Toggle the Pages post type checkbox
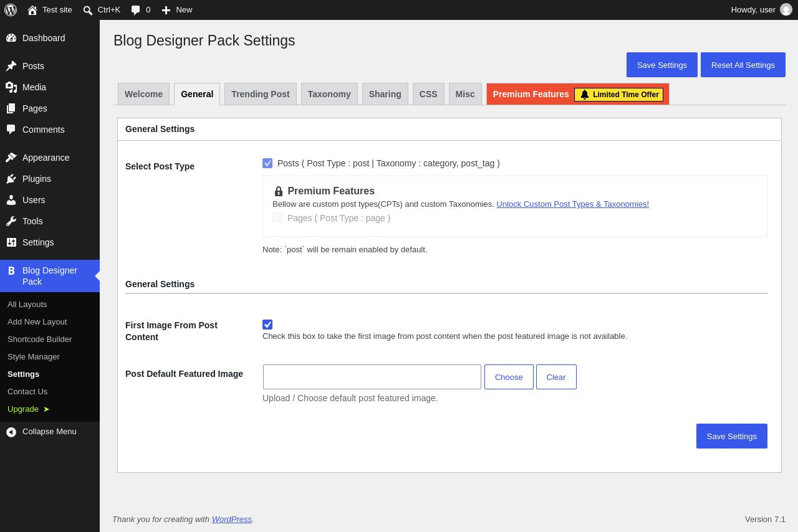The image size is (798, 532). pos(277,217)
